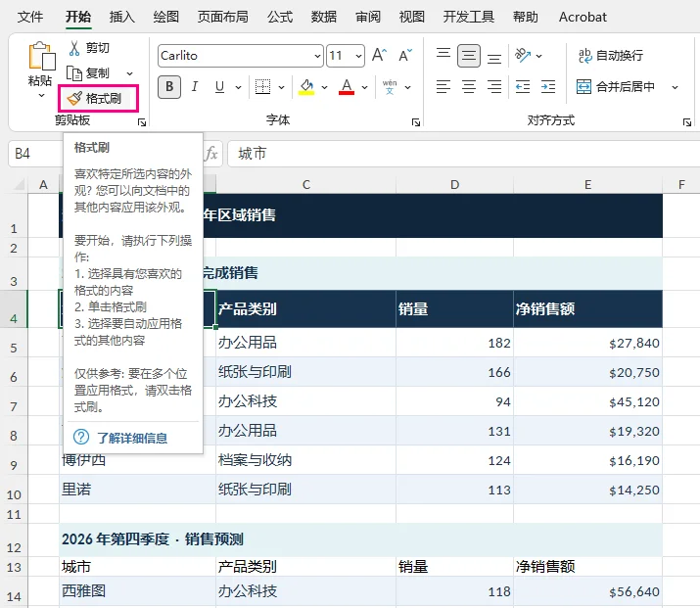Click the fx insert function icon
The width and height of the screenshot is (700, 608).
(211, 154)
